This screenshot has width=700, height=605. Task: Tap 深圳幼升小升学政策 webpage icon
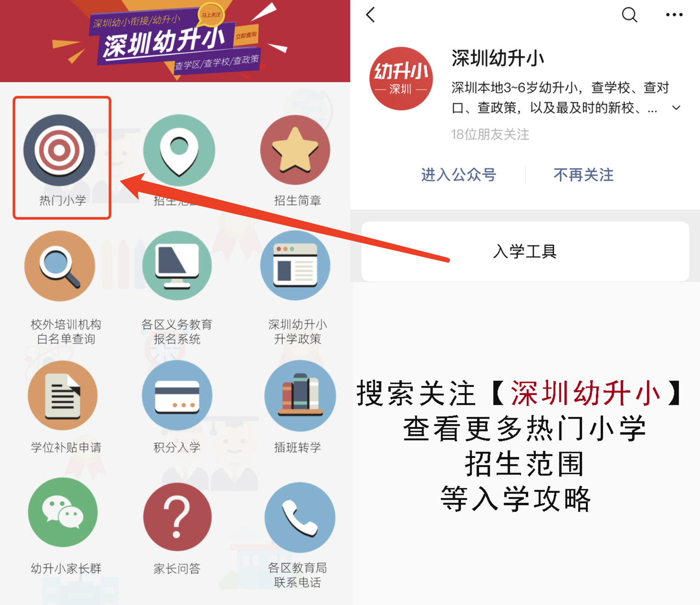click(x=295, y=265)
